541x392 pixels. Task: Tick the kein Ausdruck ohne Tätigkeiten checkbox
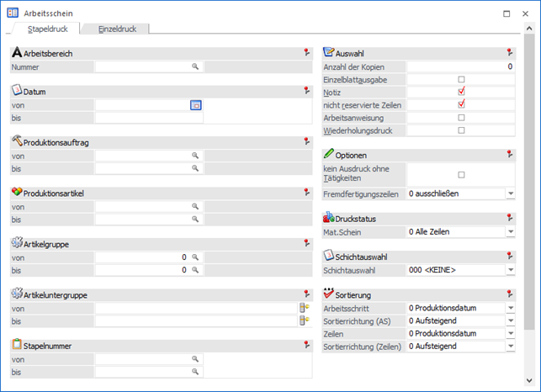[x=461, y=174]
